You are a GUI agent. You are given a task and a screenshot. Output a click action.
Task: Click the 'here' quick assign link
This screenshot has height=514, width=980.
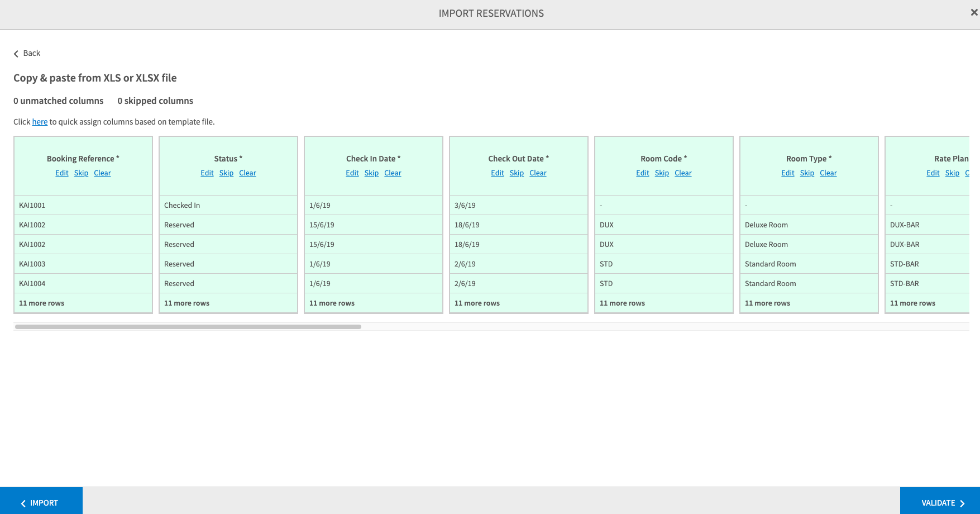click(x=40, y=122)
